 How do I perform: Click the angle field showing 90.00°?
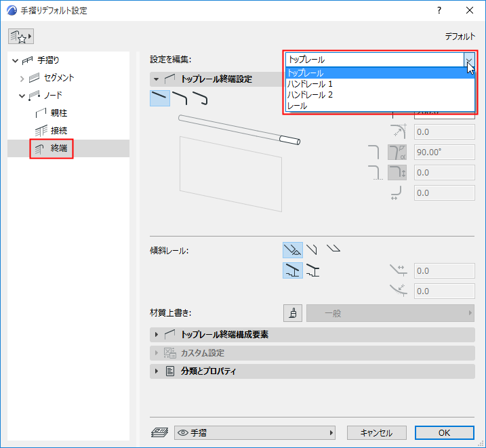(x=444, y=152)
